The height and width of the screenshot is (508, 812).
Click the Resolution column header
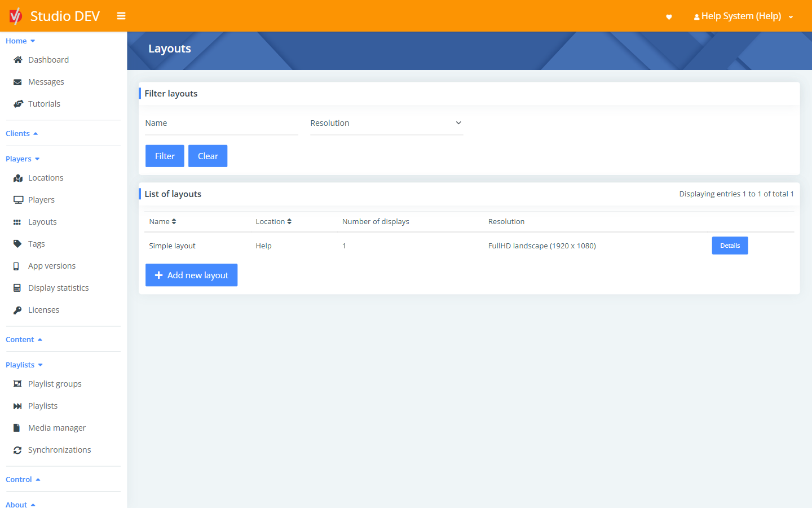click(x=506, y=222)
